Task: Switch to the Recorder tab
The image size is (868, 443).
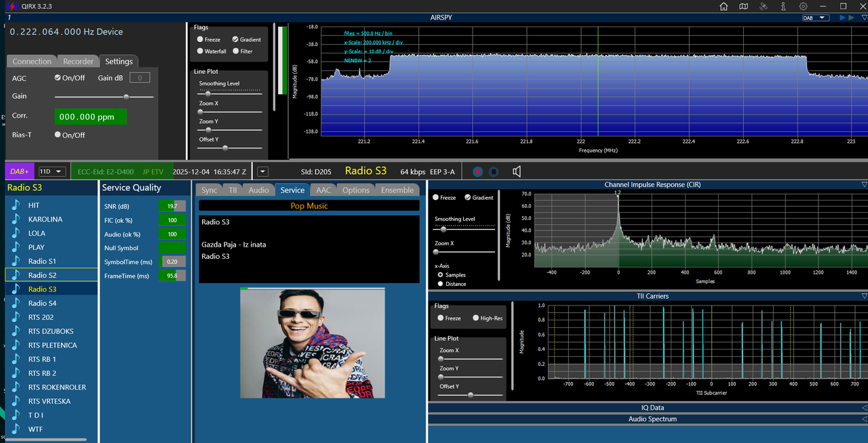Action: pos(78,61)
